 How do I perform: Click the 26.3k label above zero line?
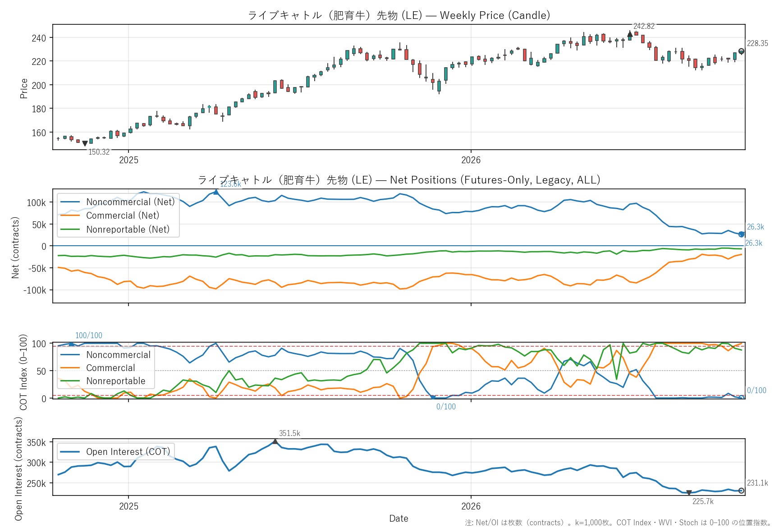[x=756, y=227]
